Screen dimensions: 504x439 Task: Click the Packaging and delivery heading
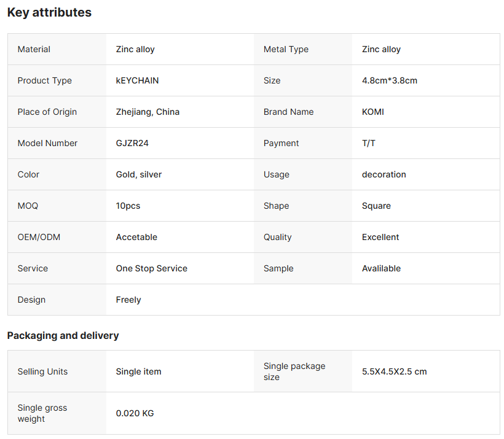63,336
